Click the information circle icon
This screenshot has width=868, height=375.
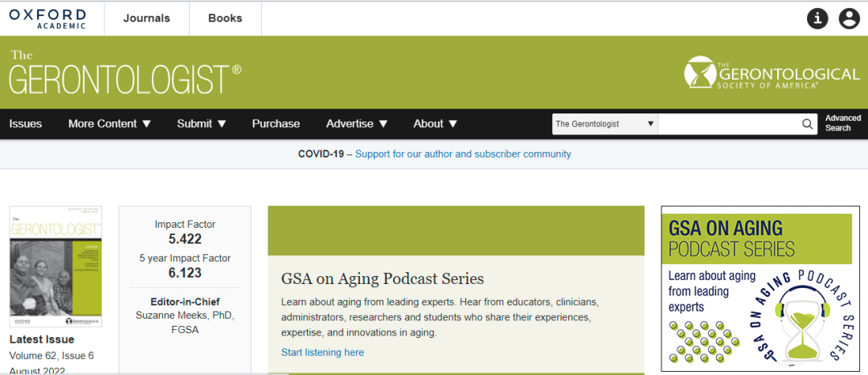tap(817, 18)
